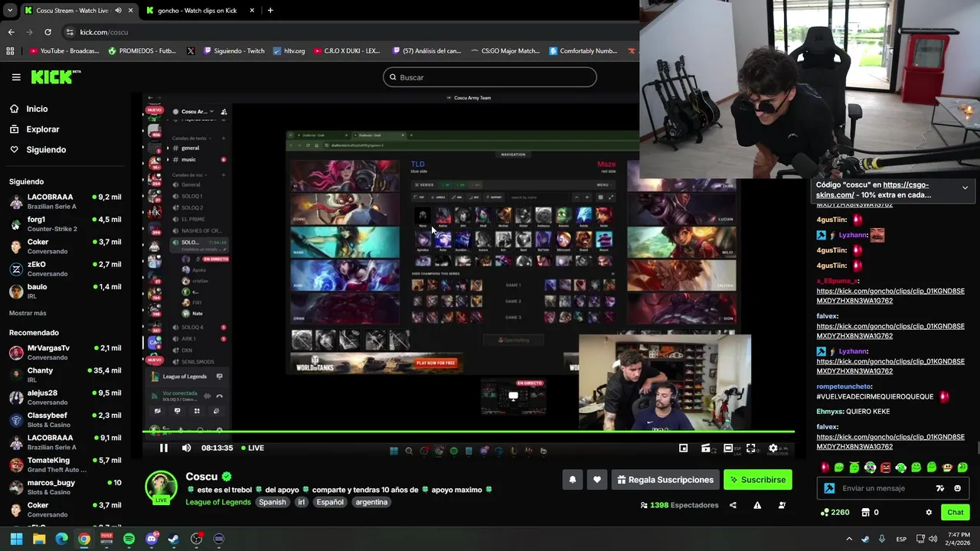The width and height of the screenshot is (980, 551).
Task: Open alejus28 recommended channel
Action: 65,397
